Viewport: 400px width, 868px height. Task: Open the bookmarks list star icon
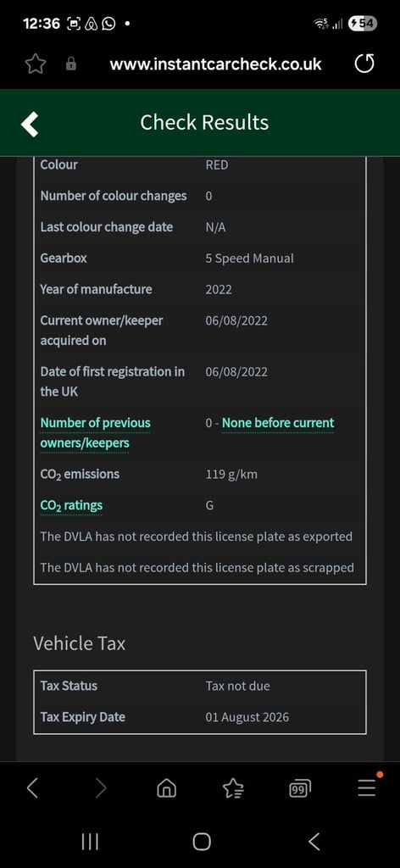pos(233,787)
